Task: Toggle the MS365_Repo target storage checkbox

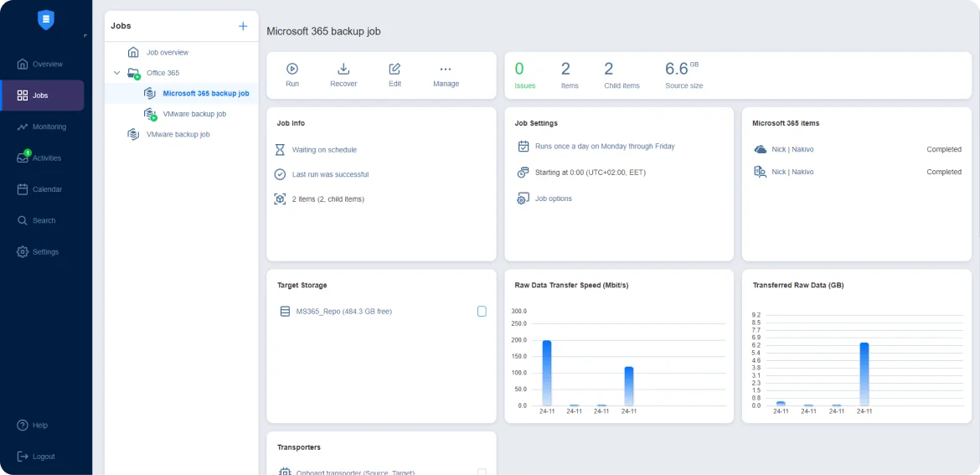Action: 482,312
